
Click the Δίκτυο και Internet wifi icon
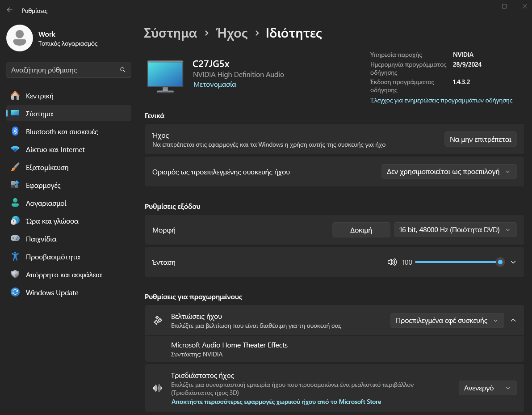coord(15,149)
